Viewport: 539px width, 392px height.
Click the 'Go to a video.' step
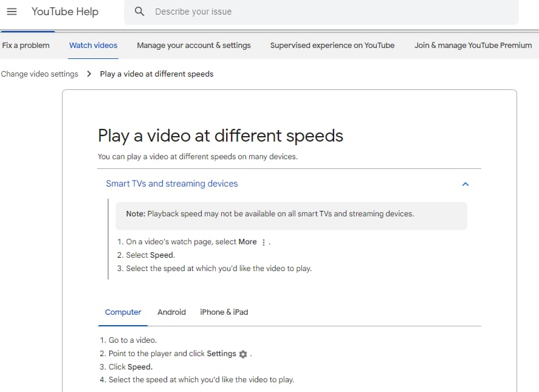coord(132,340)
